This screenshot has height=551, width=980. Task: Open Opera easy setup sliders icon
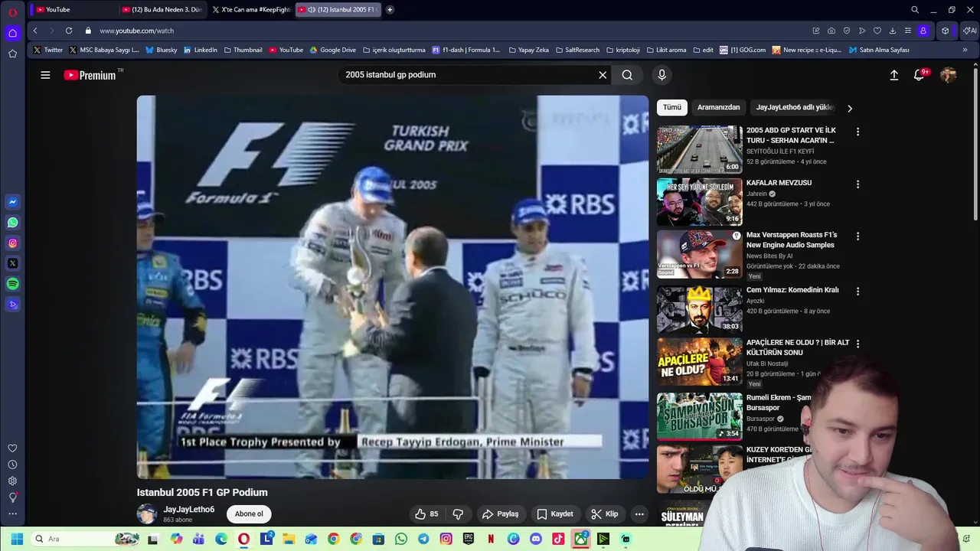tap(908, 31)
